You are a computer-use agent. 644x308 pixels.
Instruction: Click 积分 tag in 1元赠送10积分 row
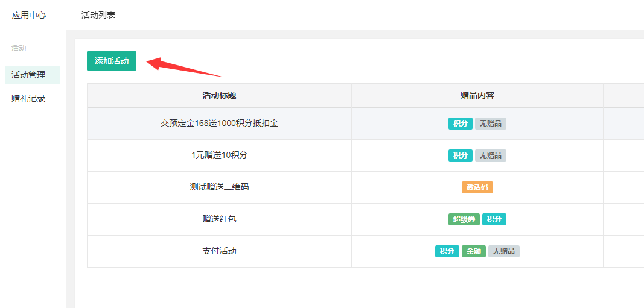461,156
